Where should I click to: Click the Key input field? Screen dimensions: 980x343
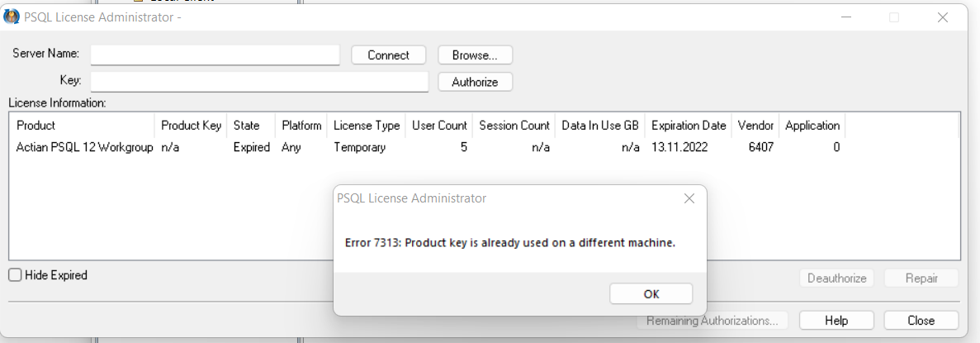(259, 81)
